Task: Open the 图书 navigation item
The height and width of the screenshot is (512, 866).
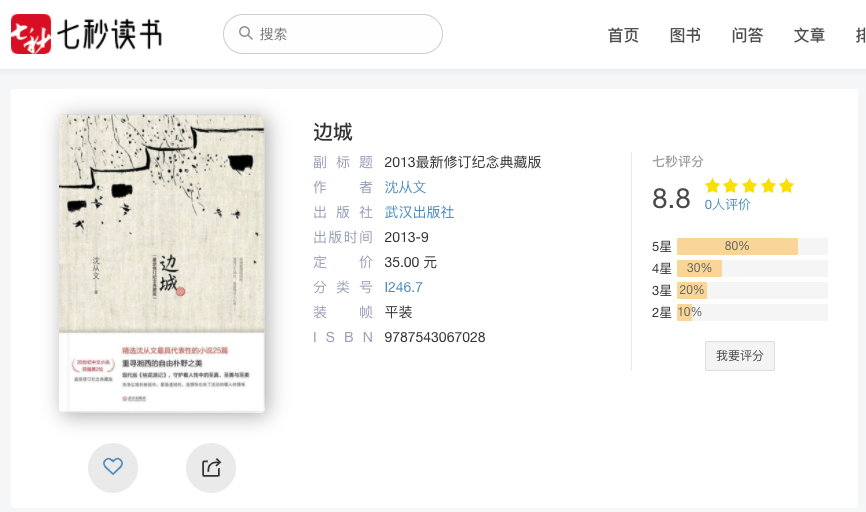Action: [685, 35]
